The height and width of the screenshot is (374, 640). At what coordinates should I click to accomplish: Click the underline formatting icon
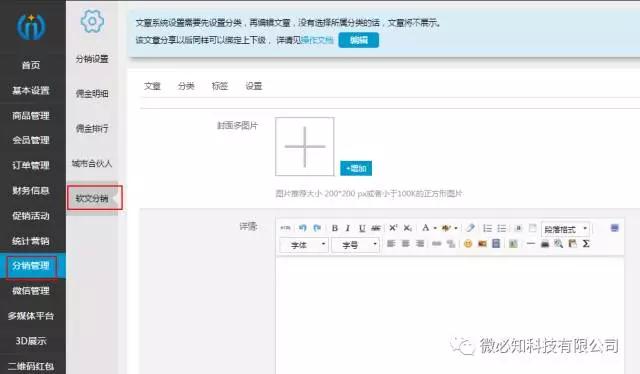point(362,228)
